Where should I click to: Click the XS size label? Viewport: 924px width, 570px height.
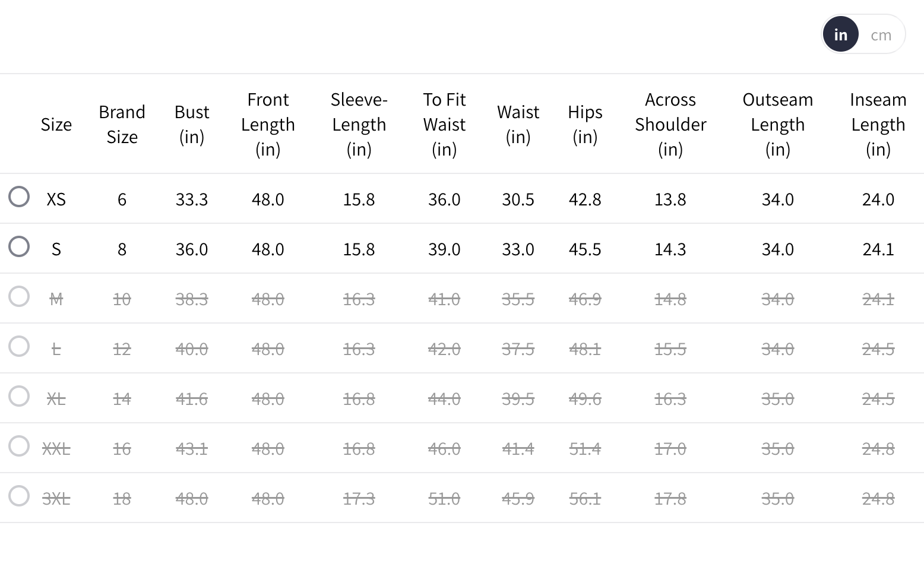(x=56, y=199)
